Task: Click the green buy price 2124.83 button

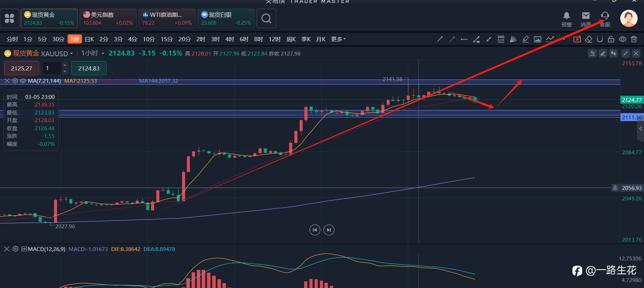Action: [x=89, y=68]
